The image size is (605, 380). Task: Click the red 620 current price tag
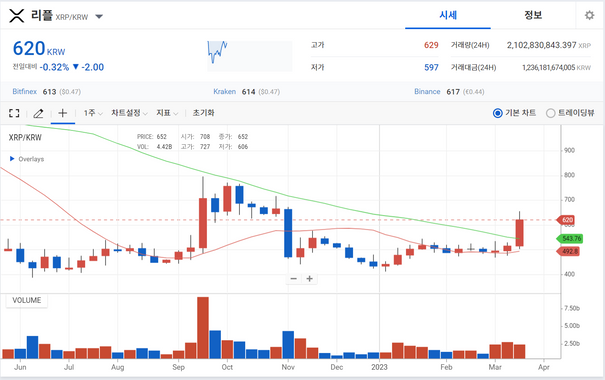[x=566, y=220]
